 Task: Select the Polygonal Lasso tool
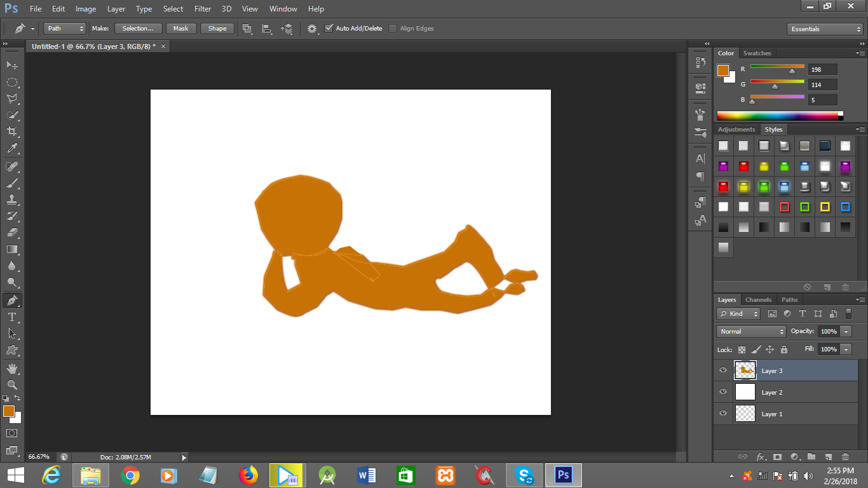[12, 98]
